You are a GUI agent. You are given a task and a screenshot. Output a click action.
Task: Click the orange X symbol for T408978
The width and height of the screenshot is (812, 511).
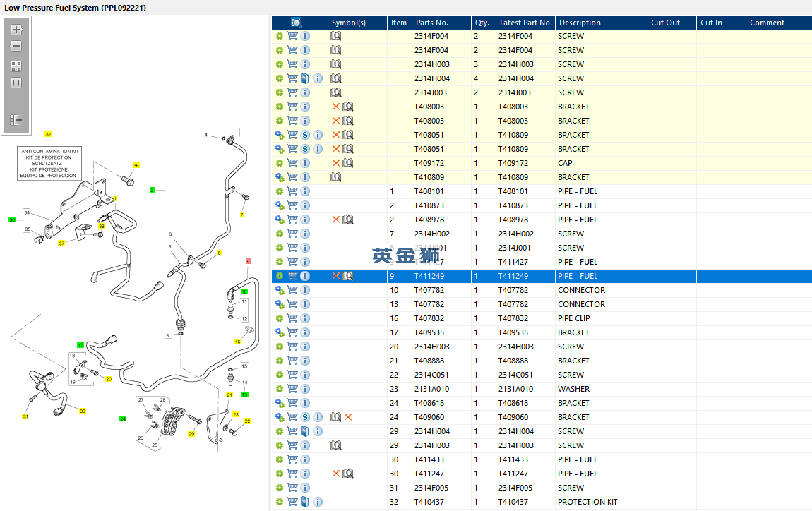(x=336, y=220)
